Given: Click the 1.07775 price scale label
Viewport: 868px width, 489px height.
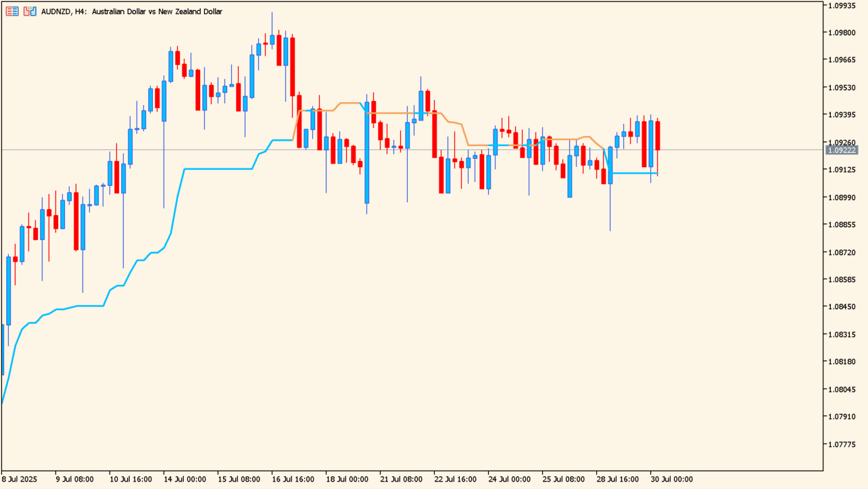Looking at the screenshot, I should click(x=842, y=444).
